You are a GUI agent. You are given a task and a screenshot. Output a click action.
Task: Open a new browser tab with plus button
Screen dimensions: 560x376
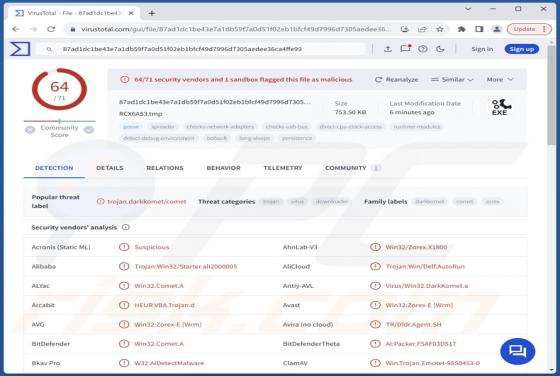coord(152,13)
